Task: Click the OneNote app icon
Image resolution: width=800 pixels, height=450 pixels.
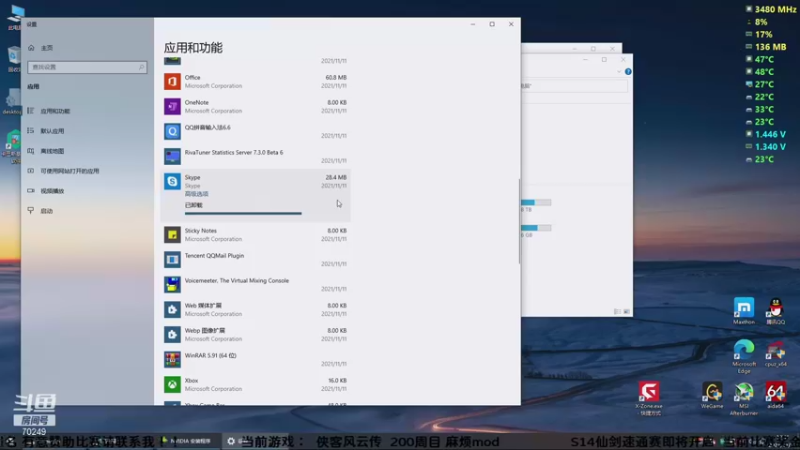Action: [x=172, y=106]
